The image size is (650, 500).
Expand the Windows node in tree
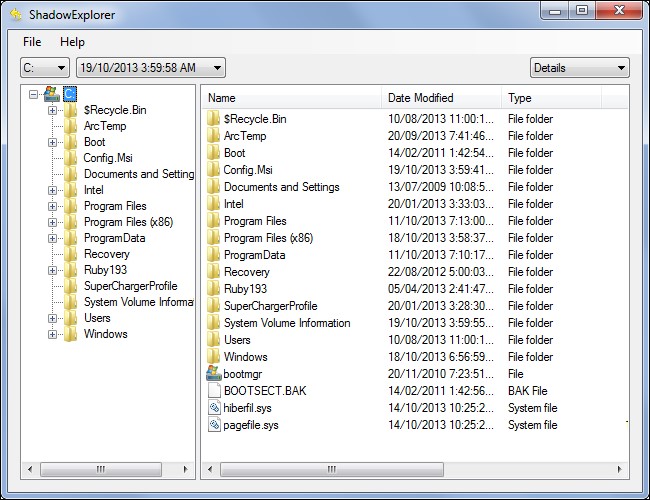point(52,334)
